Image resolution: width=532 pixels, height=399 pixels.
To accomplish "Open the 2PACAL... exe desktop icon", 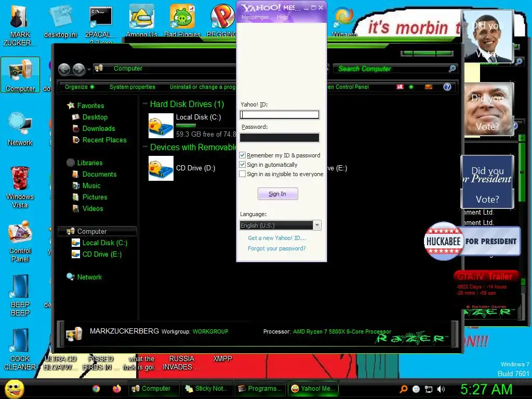I will pos(101,24).
